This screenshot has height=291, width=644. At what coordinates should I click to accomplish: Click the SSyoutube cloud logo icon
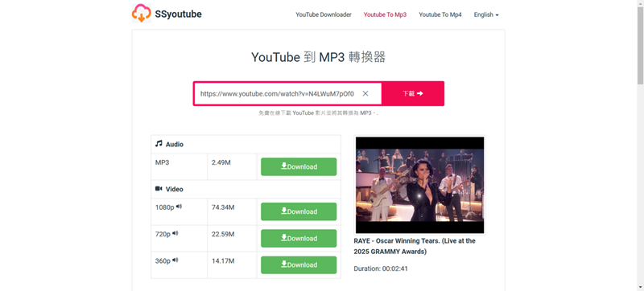point(142,13)
